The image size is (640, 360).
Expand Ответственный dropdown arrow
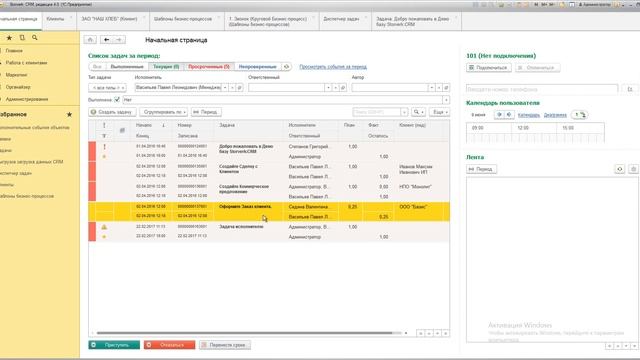(x=328, y=88)
